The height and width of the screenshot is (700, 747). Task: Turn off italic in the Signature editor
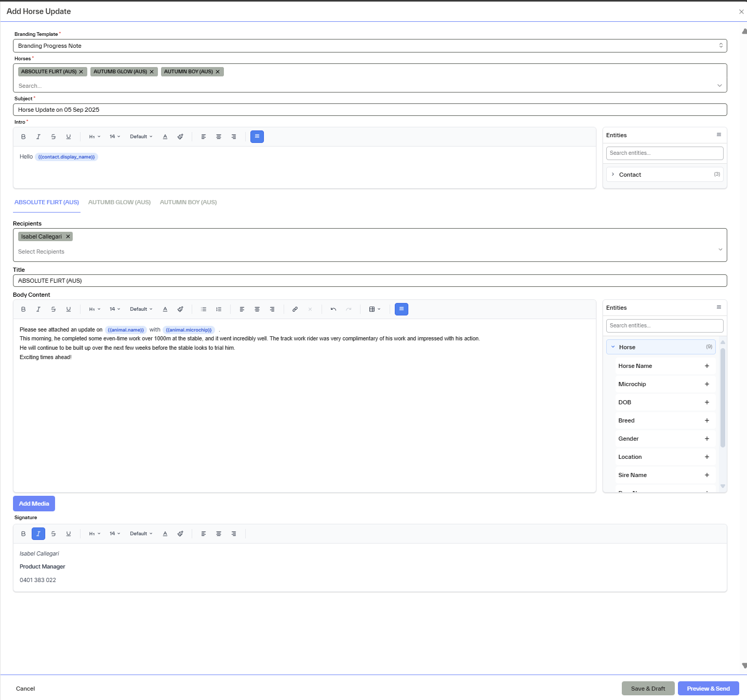click(x=38, y=534)
